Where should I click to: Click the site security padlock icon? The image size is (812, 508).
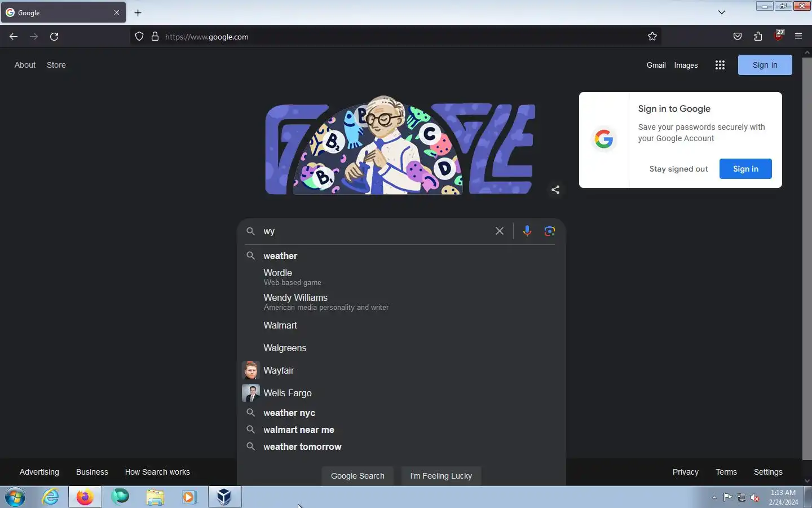click(155, 37)
